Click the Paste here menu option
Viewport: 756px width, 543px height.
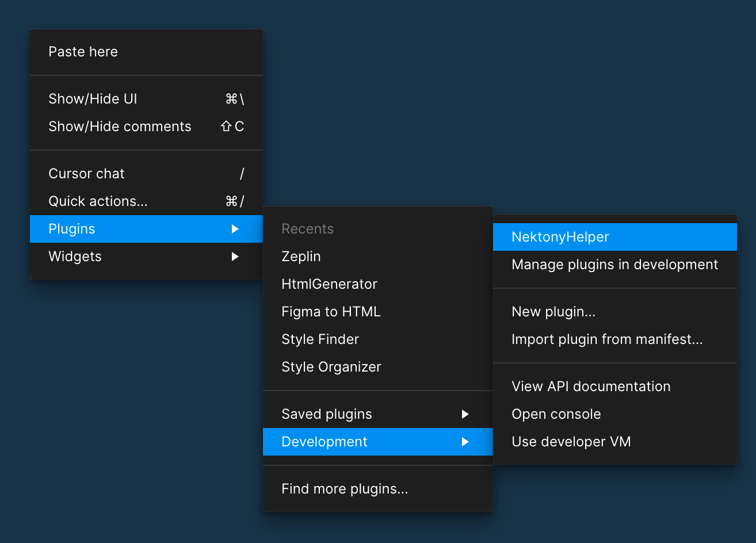pos(83,52)
